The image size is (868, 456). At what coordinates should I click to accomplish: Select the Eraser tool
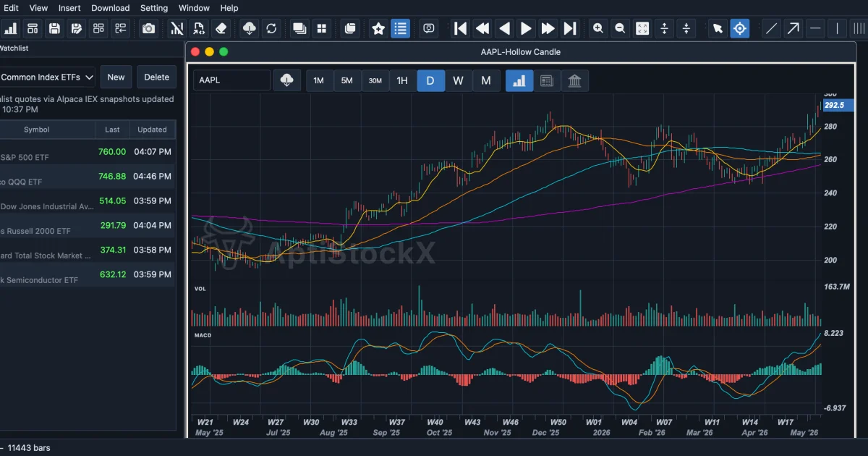pos(221,28)
